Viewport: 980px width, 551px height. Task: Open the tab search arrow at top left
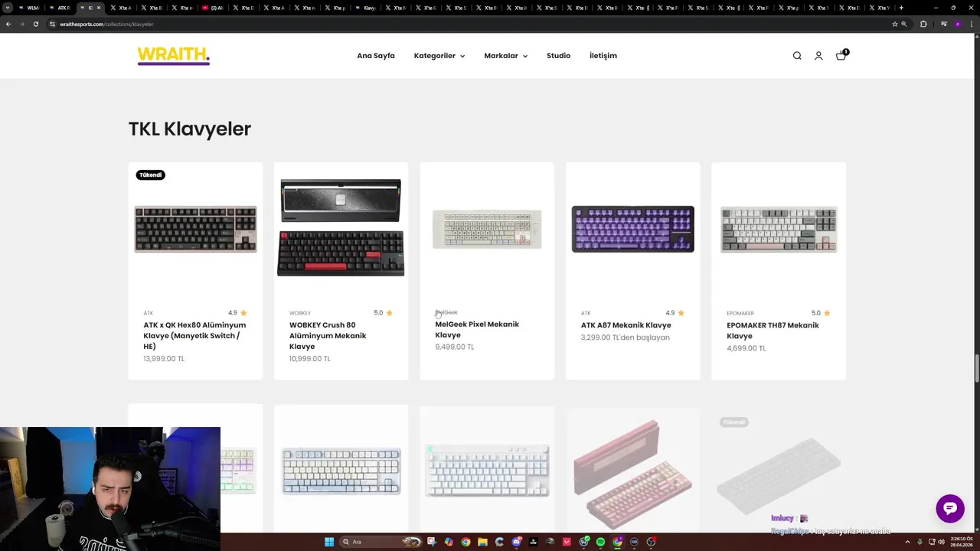[x=8, y=8]
